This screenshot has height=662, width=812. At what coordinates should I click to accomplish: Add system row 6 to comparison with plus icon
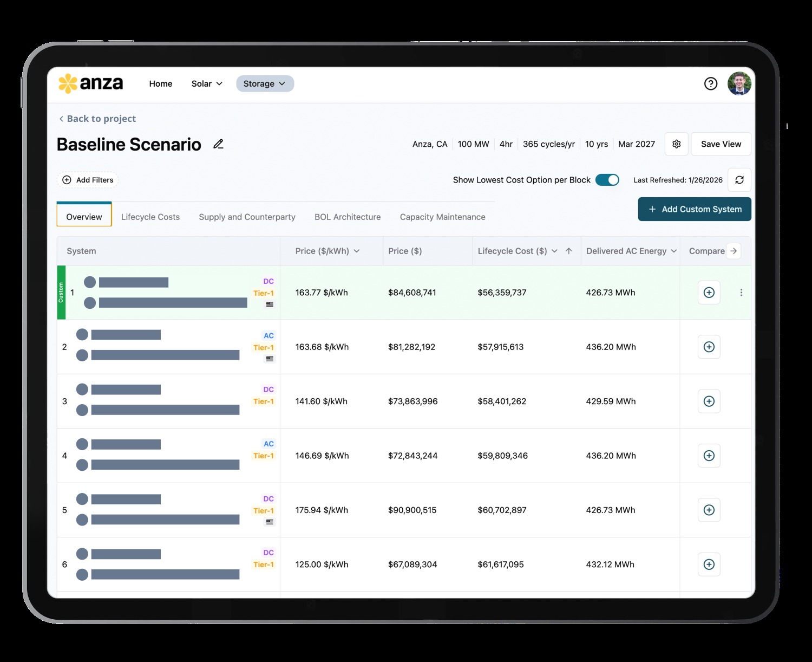(x=709, y=564)
